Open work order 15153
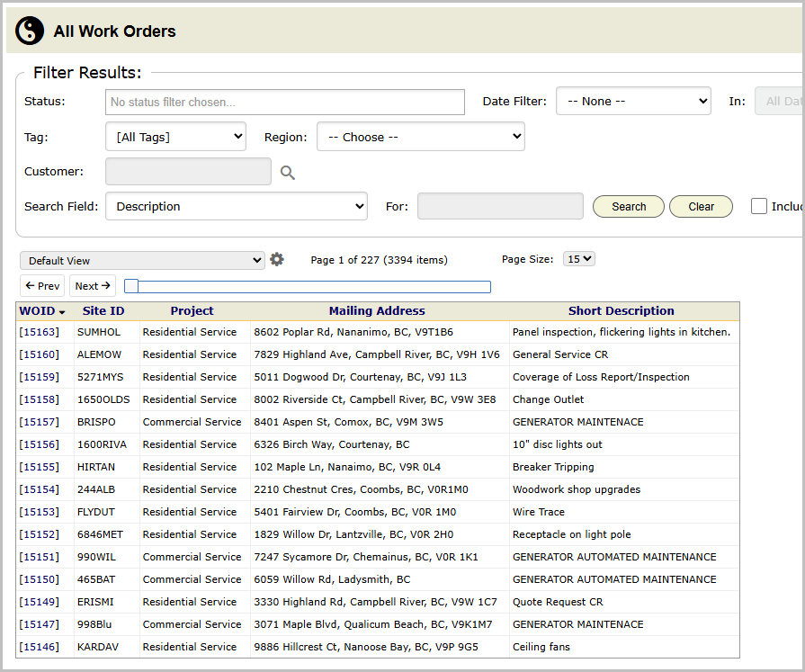The width and height of the screenshot is (805, 672). 39,512
